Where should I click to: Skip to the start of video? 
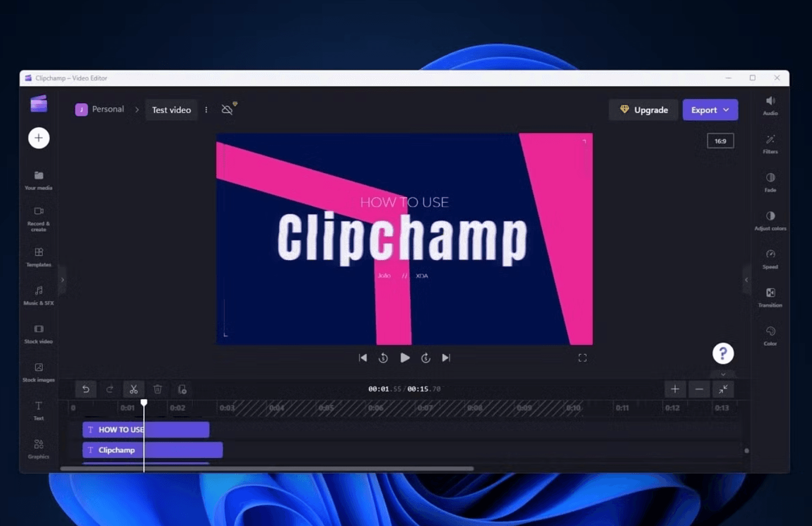363,358
